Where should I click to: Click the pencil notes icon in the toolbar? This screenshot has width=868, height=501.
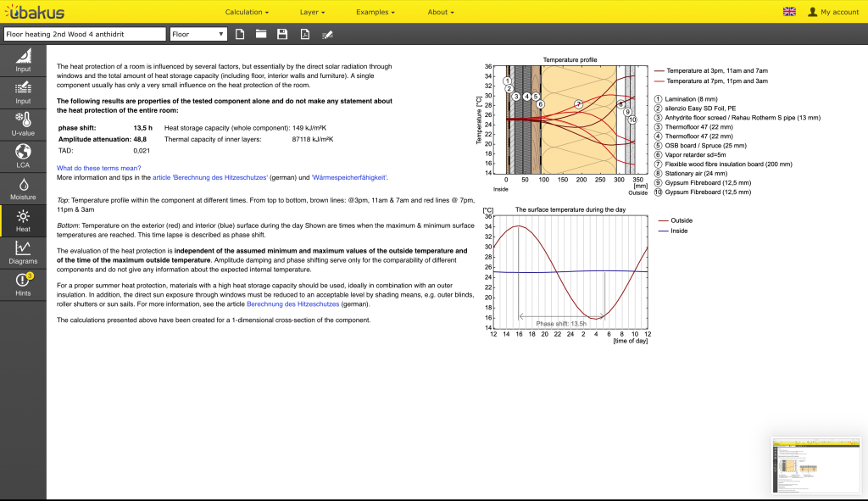(x=327, y=35)
